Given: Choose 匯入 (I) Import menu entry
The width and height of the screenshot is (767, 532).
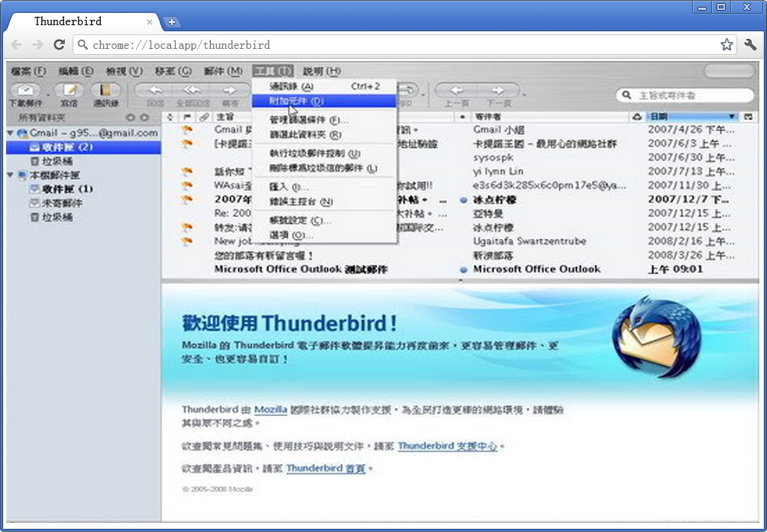Looking at the screenshot, I should [325, 186].
